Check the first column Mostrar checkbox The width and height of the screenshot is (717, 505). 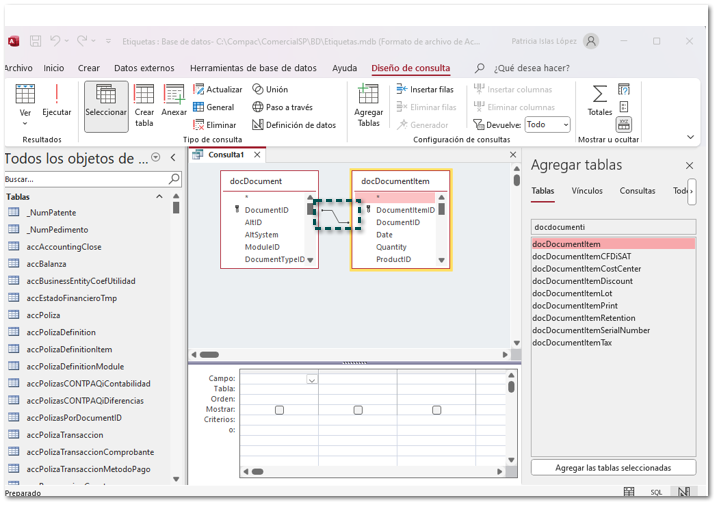tap(279, 410)
